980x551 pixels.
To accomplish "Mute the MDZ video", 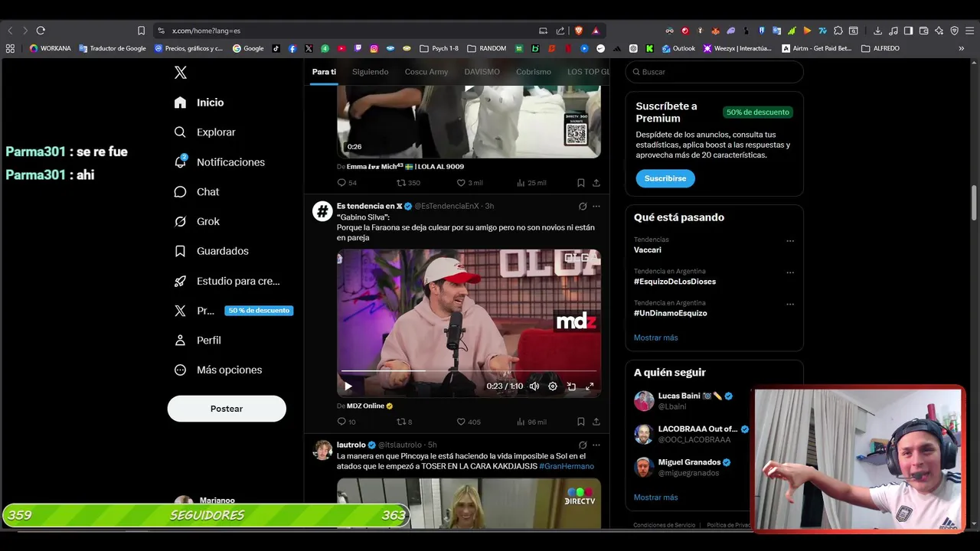I will point(534,386).
